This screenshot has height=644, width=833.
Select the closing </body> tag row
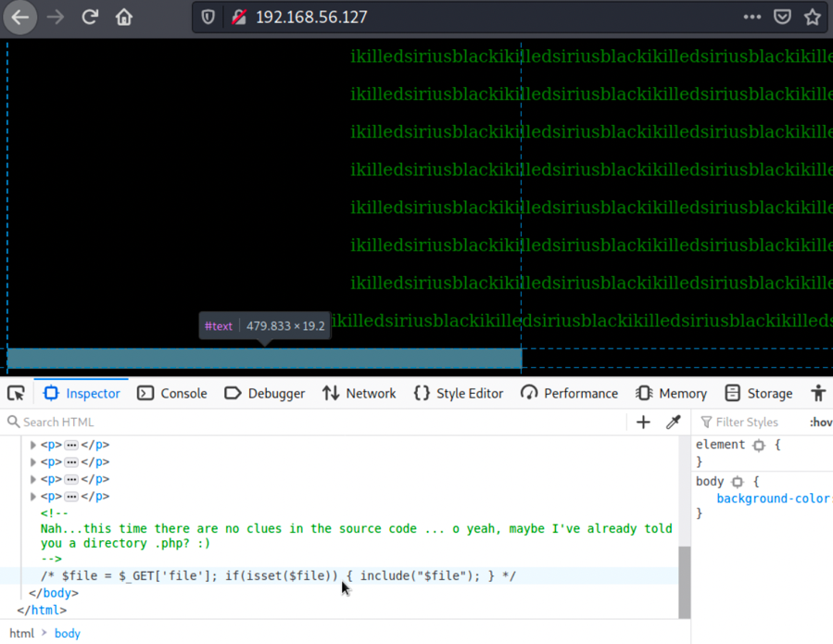pyautogui.click(x=54, y=593)
